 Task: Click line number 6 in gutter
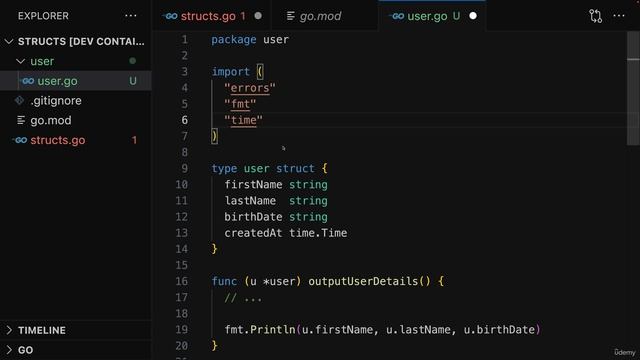coord(184,120)
